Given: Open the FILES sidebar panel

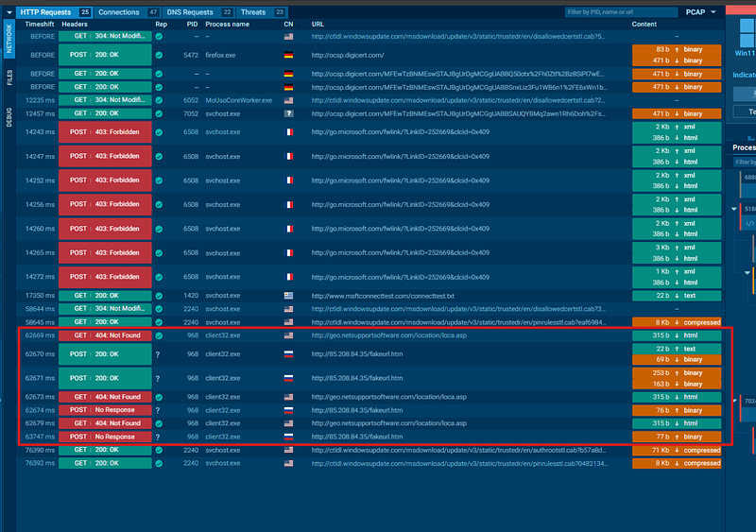Looking at the screenshot, I should (x=9, y=77).
